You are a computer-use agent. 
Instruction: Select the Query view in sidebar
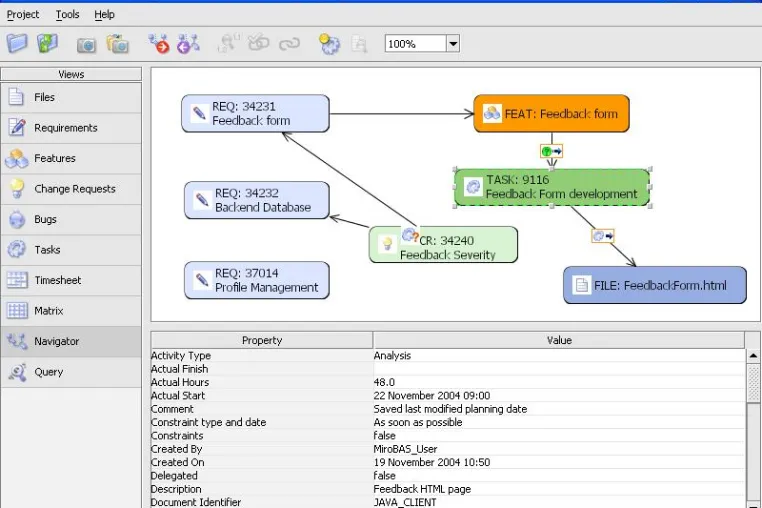pos(71,372)
